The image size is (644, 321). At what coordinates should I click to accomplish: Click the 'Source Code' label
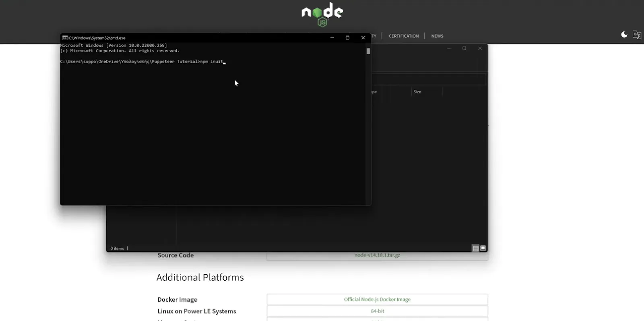point(175,255)
